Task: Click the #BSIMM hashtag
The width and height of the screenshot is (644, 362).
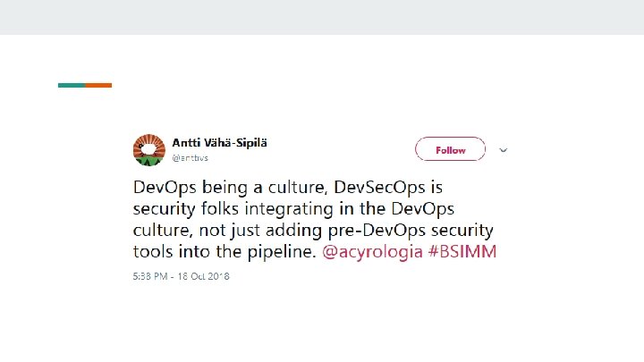Action: pos(462,252)
